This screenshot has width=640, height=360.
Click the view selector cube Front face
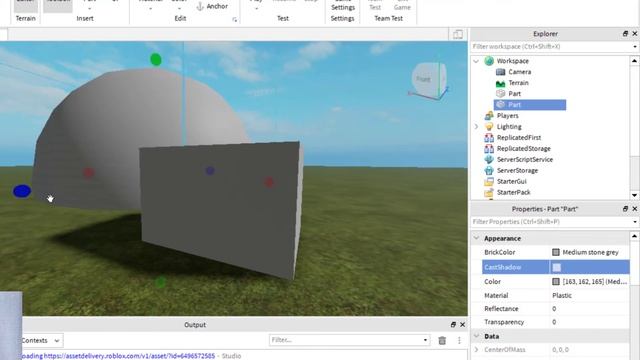[x=424, y=79]
